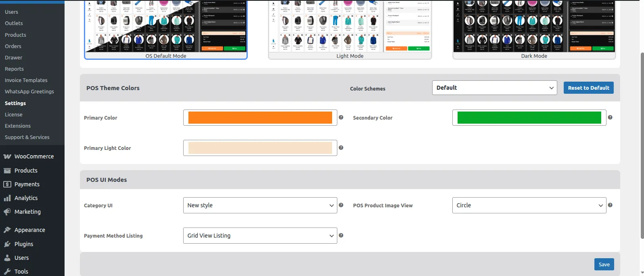
Task: Click the orange Primary Color swatch
Action: [260, 118]
